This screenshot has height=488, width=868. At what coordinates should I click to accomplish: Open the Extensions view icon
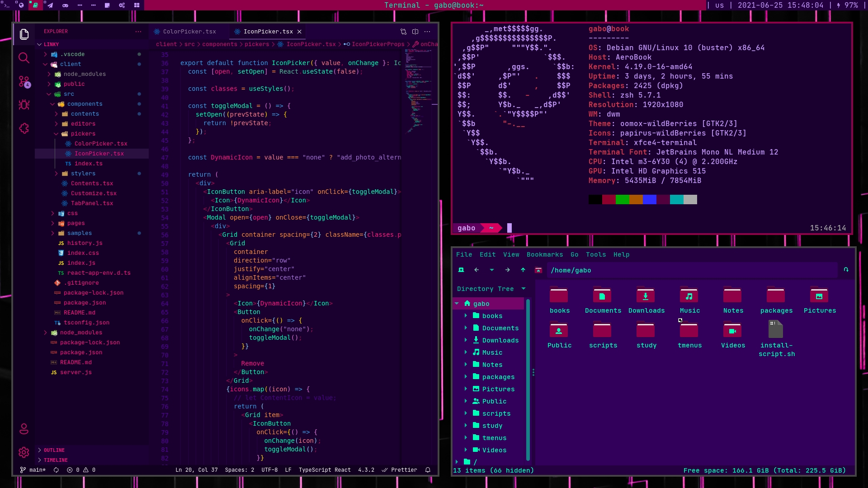pyautogui.click(x=24, y=129)
